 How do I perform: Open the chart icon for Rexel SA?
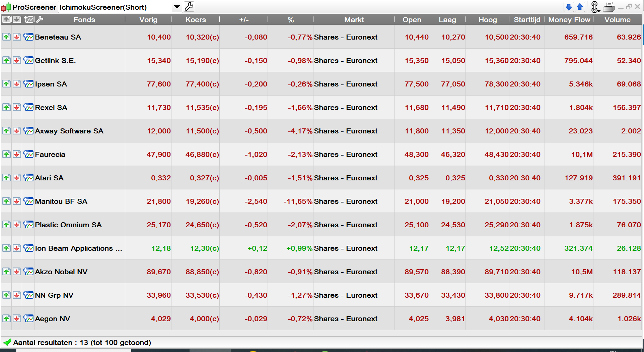[x=29, y=107]
